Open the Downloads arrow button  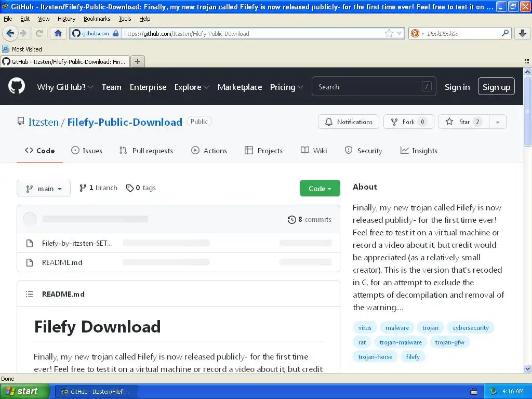tap(523, 33)
